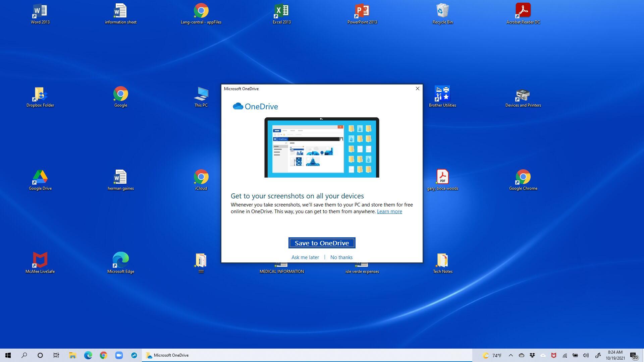Open the Tech Notes folder
The height and width of the screenshot is (362, 644).
coord(442,263)
